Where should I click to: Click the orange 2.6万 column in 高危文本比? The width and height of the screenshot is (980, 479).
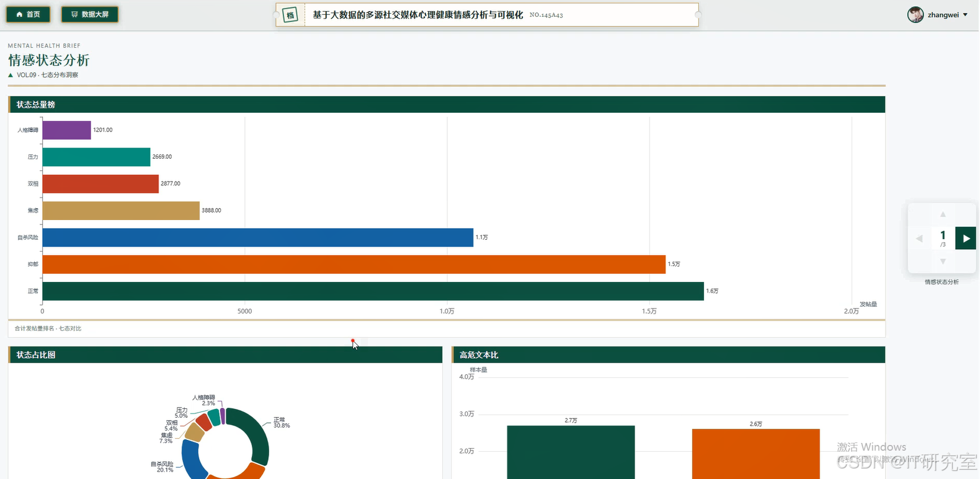[755, 454]
